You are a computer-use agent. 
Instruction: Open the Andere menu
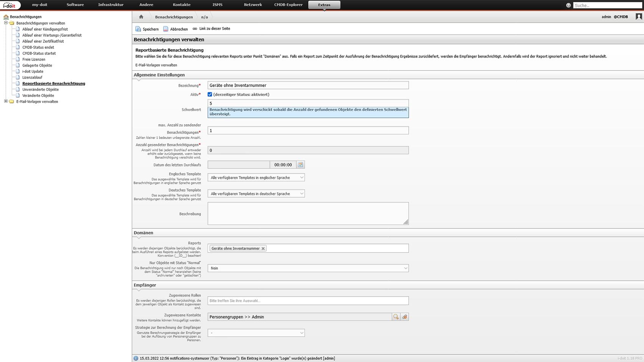pos(146,5)
